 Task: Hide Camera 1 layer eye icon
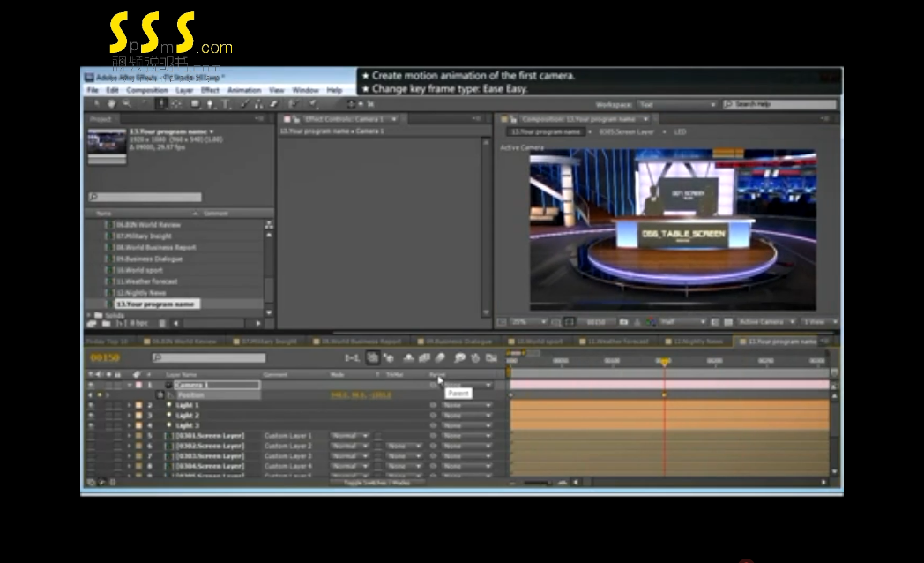[x=91, y=385]
